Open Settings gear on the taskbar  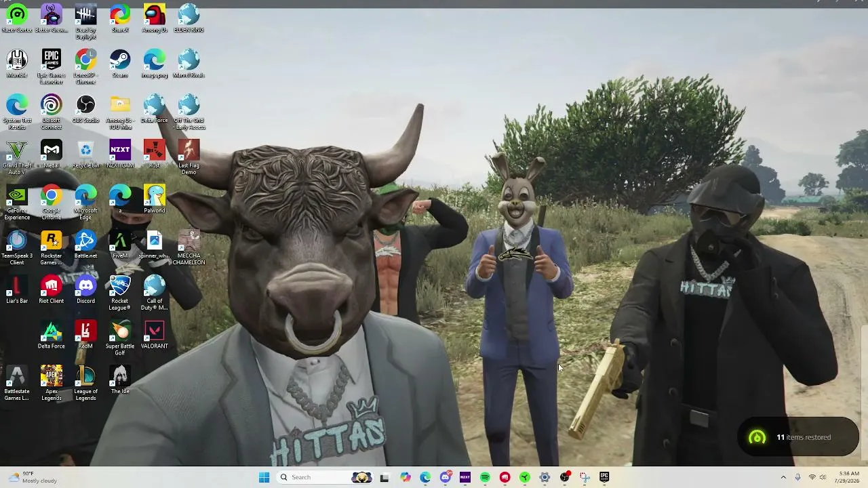545,477
